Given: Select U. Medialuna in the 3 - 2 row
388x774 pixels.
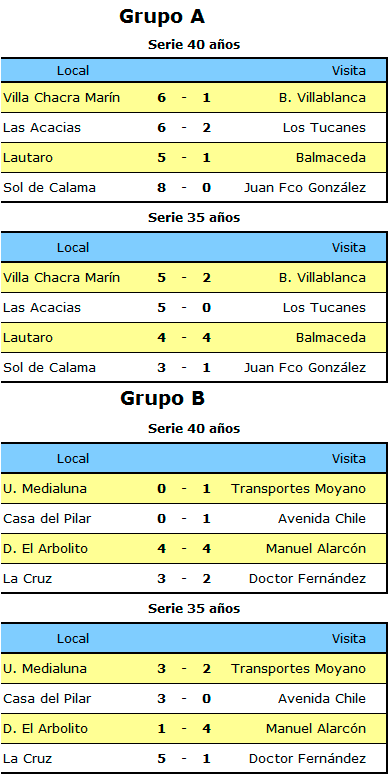Looking at the screenshot, I should click(45, 668).
